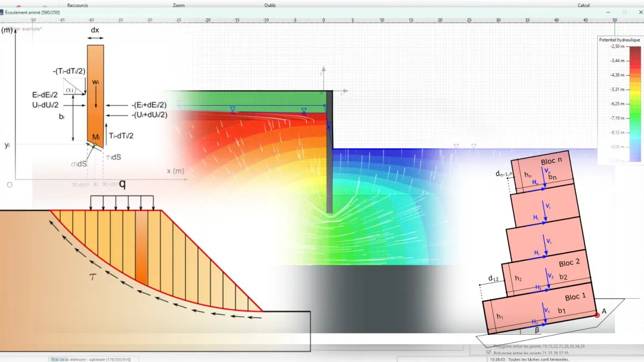Open the Raccourcis menu
The image size is (644, 362).
coord(78,5)
